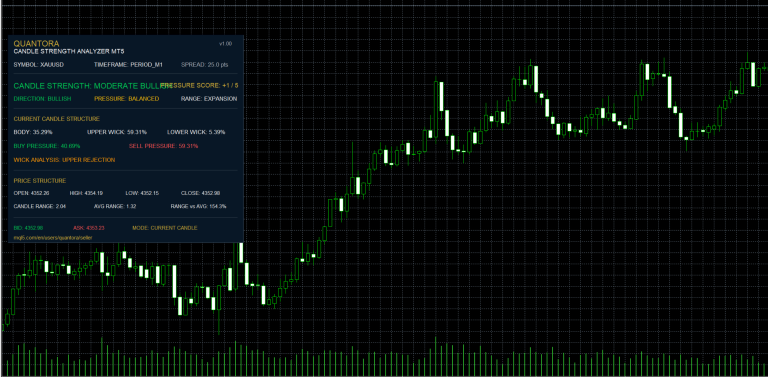Click the CURRENT CANDLE STRUCTURE heading
This screenshot has width=768, height=377.
[57, 118]
